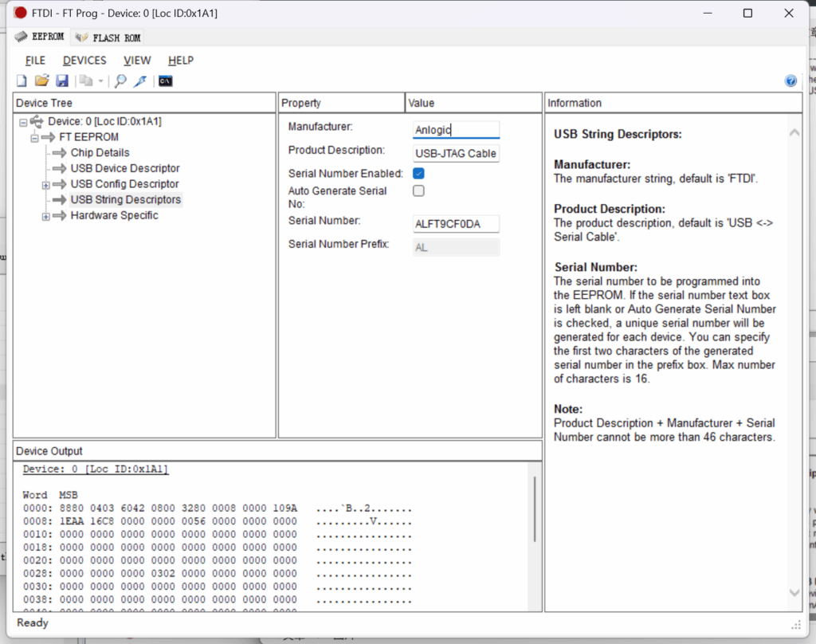
Task: Click the Serial Number text field
Action: (456, 224)
